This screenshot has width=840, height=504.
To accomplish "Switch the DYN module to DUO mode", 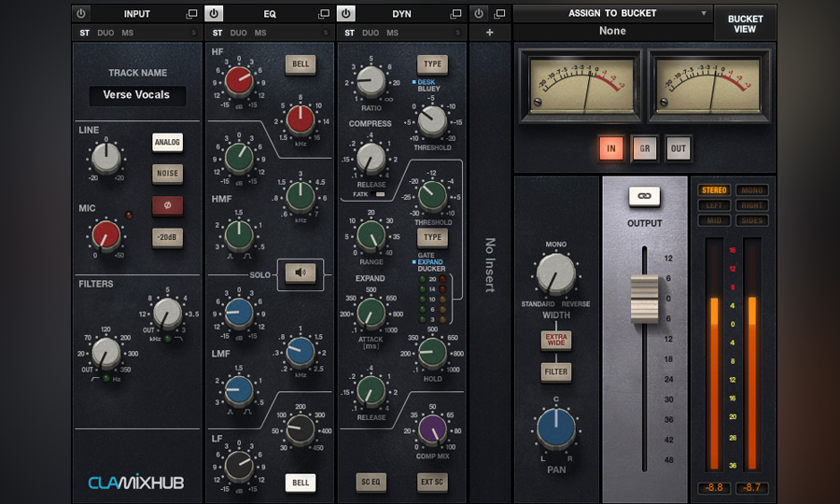I will (371, 33).
